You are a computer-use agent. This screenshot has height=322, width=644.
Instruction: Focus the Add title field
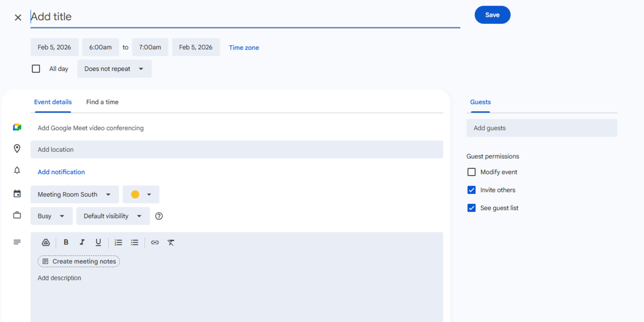point(245,17)
